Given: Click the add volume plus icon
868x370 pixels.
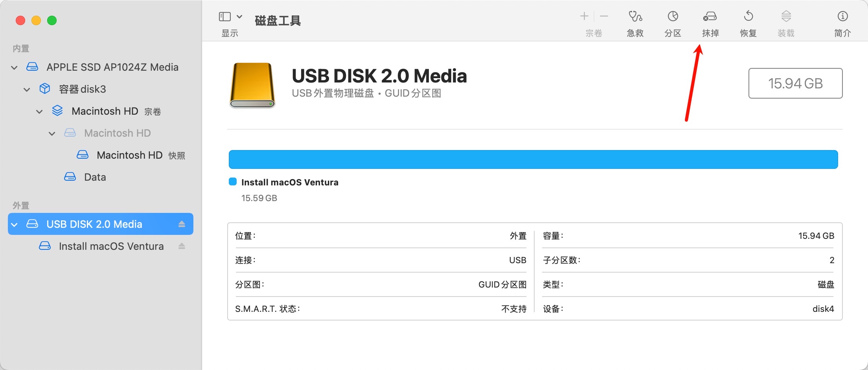Looking at the screenshot, I should [584, 16].
